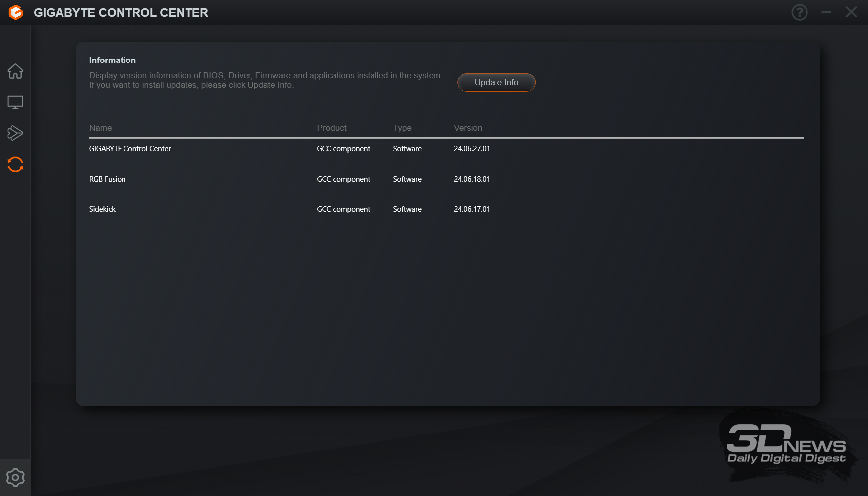Viewport: 868px width, 496px height.
Task: Click GCC component in RGB Fusion row
Action: click(343, 179)
